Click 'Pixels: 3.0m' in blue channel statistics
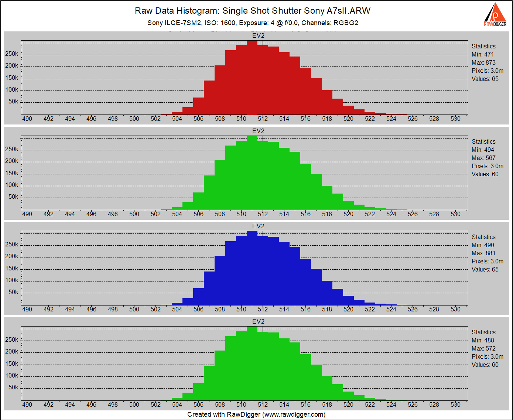This screenshot has width=513, height=420. pos(488,261)
